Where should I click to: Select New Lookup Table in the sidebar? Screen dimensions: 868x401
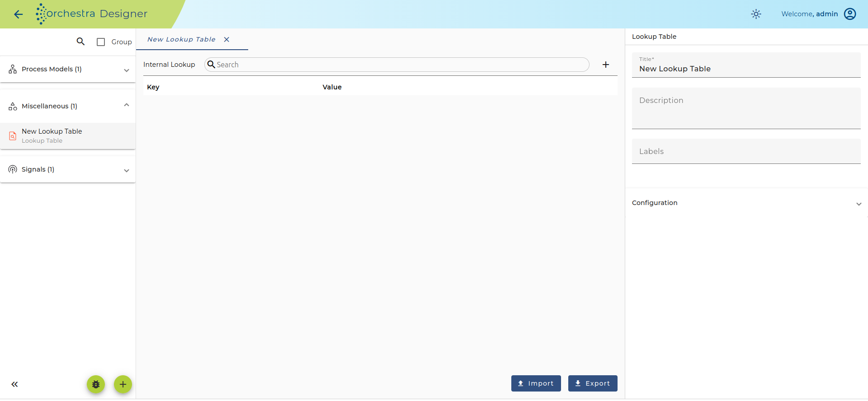[x=68, y=135]
